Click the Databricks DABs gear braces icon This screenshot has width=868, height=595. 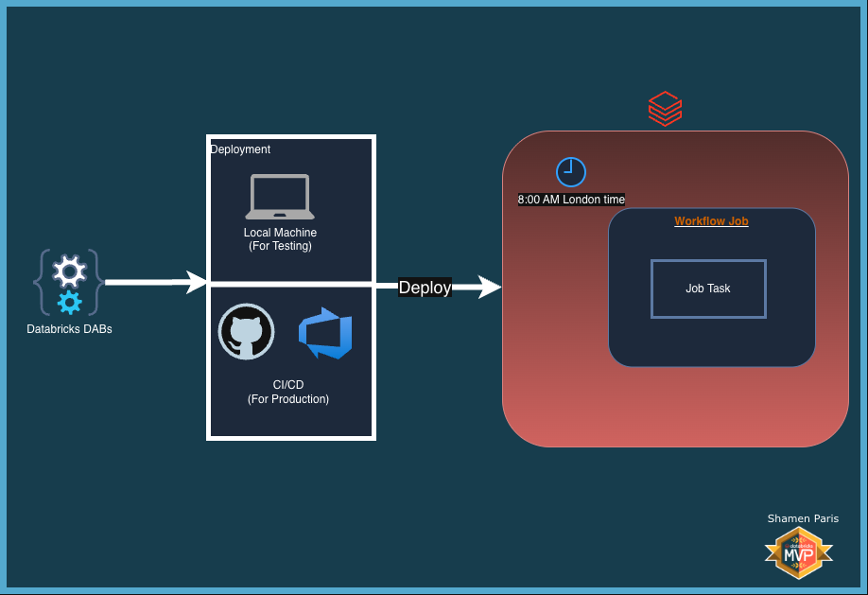(69, 283)
